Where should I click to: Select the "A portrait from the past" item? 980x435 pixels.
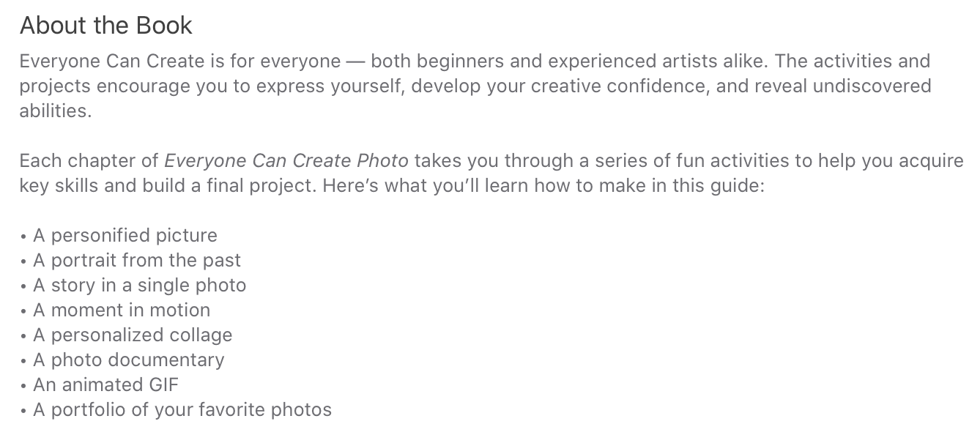pos(136,260)
